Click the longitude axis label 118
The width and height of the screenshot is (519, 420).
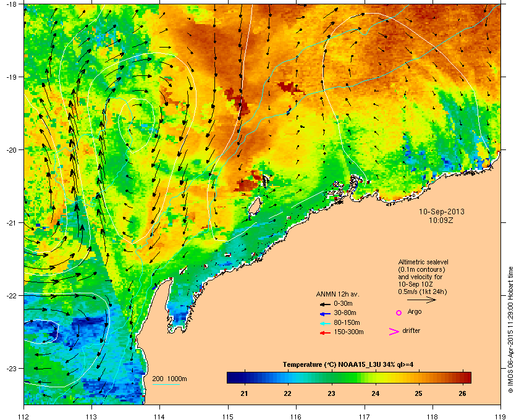(x=432, y=416)
